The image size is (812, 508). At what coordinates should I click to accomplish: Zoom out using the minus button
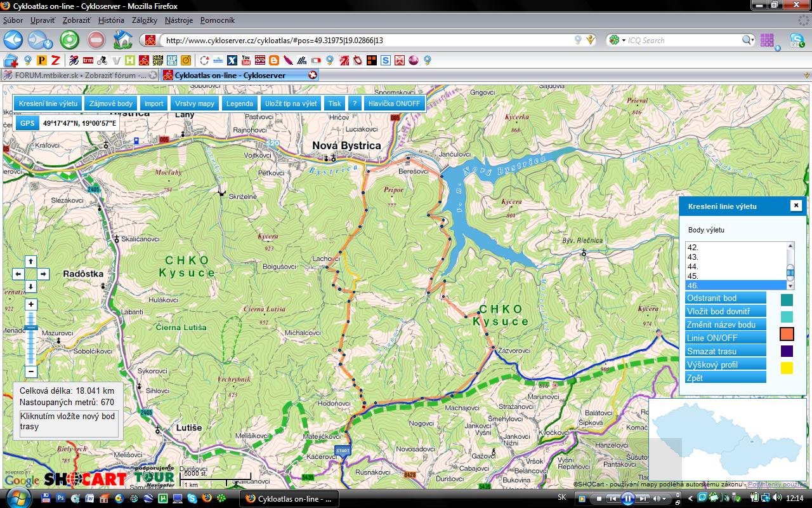[x=31, y=371]
